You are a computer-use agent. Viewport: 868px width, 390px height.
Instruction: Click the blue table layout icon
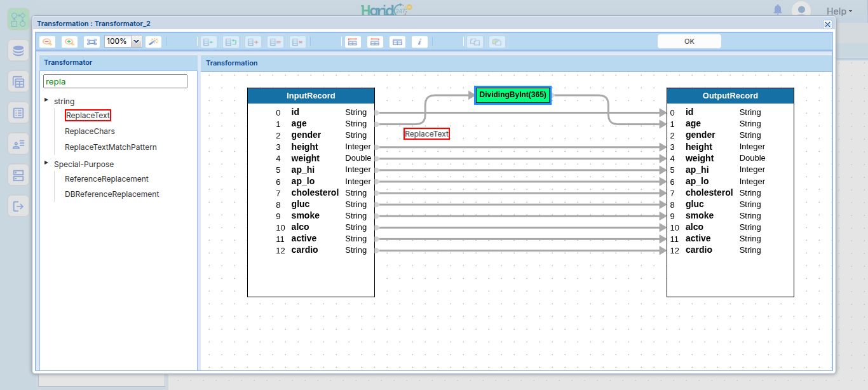[x=397, y=42]
